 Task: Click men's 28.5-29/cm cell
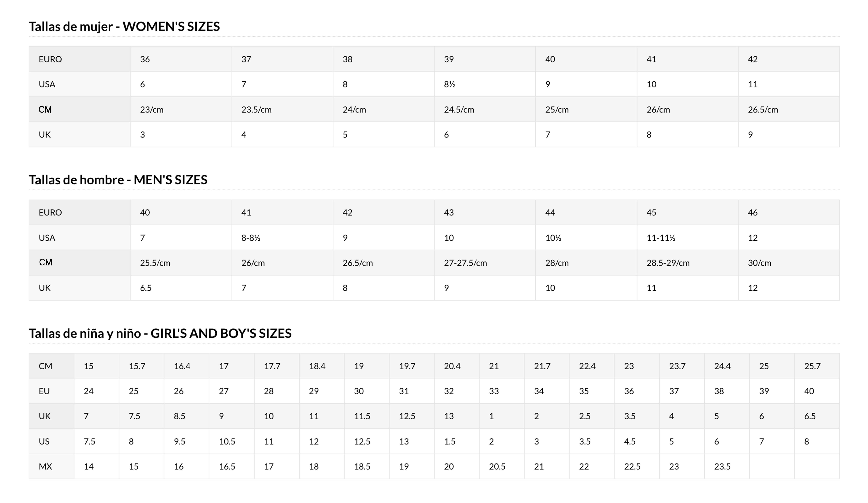click(x=687, y=263)
